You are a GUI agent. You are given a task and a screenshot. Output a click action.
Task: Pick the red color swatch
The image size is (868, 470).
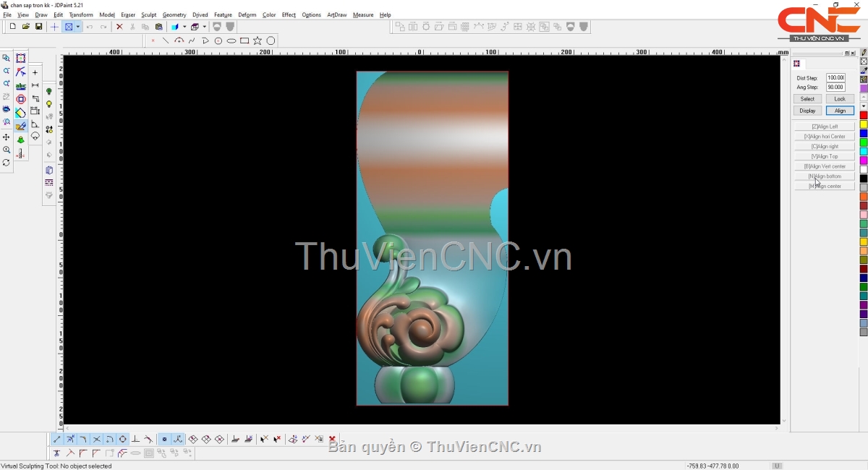(x=864, y=116)
